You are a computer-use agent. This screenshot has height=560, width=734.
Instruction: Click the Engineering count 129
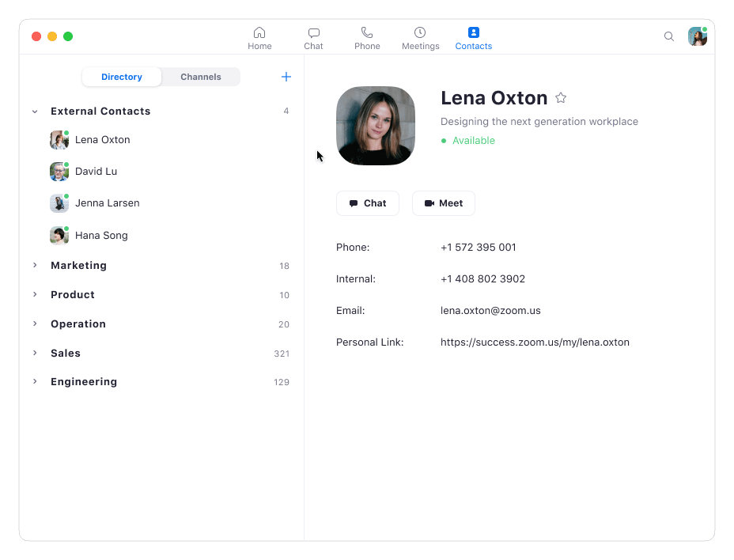coord(282,382)
